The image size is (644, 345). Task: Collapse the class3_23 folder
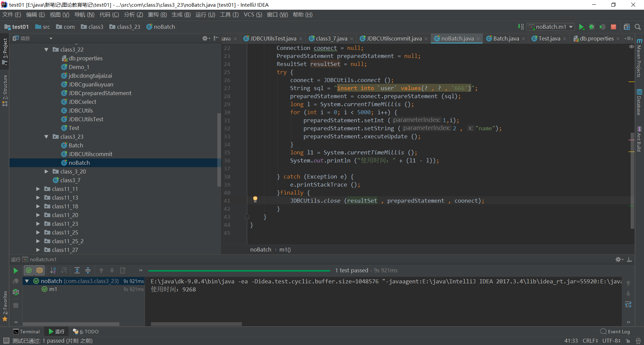[x=46, y=137]
